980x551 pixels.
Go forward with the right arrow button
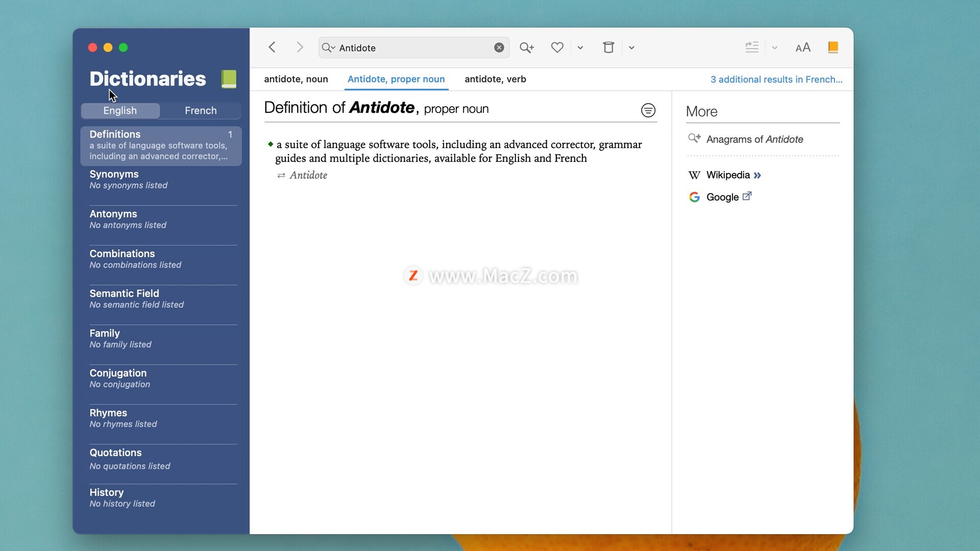(x=300, y=47)
